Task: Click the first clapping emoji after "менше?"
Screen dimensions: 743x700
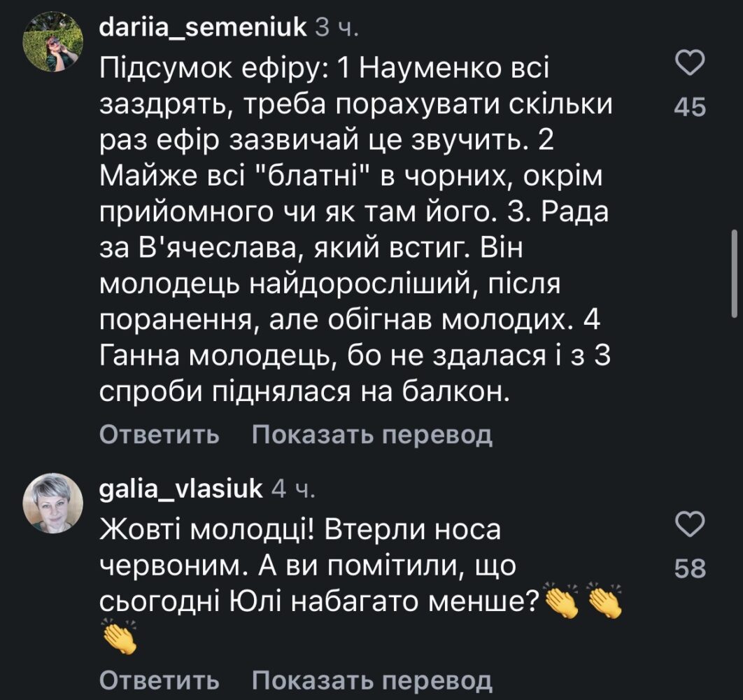Action: click(x=562, y=601)
